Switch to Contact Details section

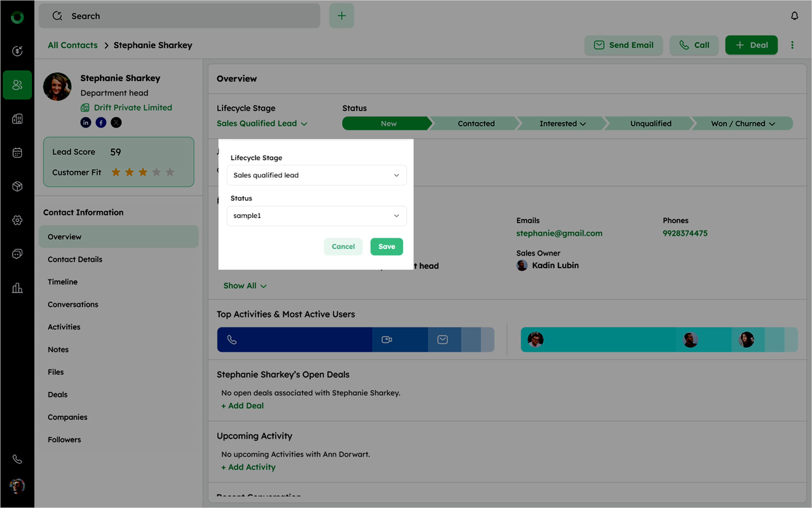click(75, 259)
